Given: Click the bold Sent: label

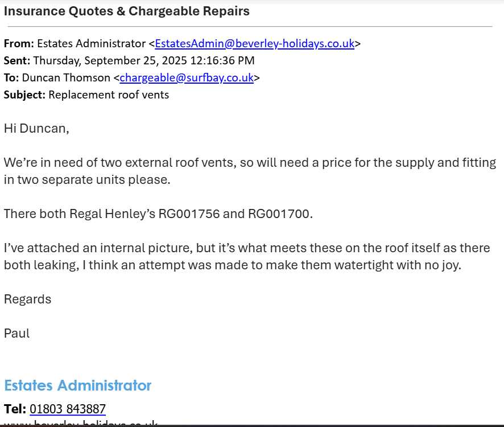Looking at the screenshot, I should (x=17, y=61).
